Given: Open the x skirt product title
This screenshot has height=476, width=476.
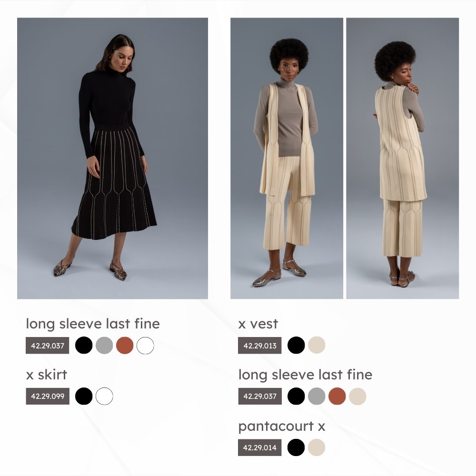Looking at the screenshot, I should 47,375.
